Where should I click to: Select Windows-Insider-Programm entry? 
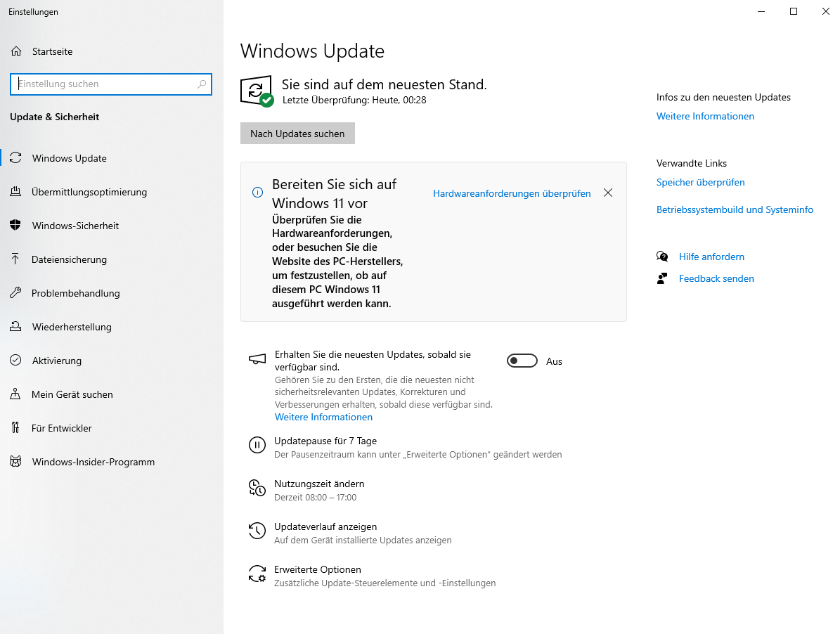pos(112,462)
